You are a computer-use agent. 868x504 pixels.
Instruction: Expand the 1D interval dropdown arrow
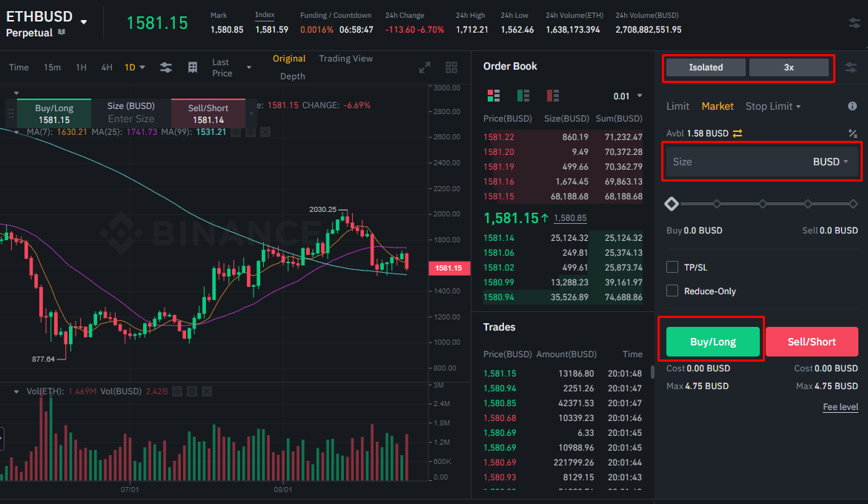(x=142, y=67)
